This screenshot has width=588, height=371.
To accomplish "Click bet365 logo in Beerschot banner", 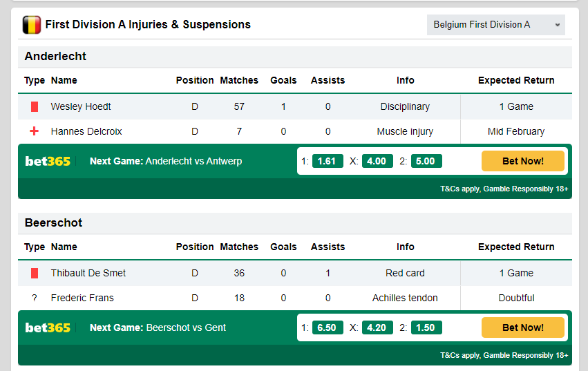I will [x=48, y=328].
